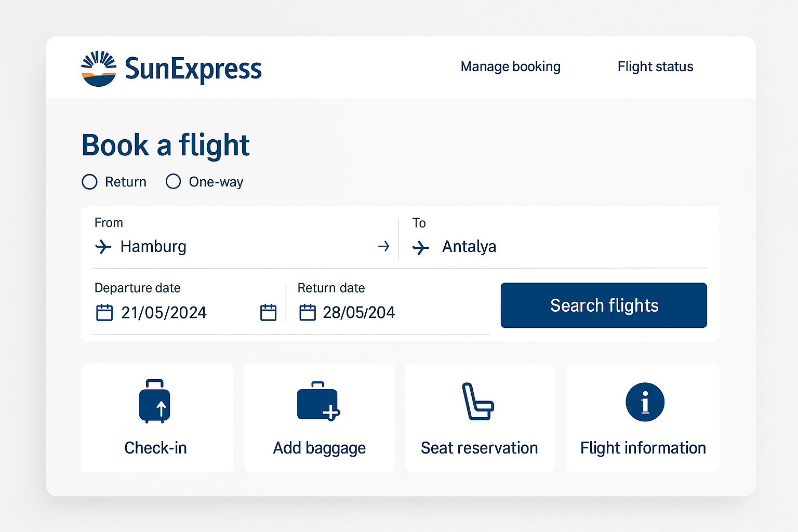Click the airplane icon in the From field
The height and width of the screenshot is (532, 798).
(103, 247)
